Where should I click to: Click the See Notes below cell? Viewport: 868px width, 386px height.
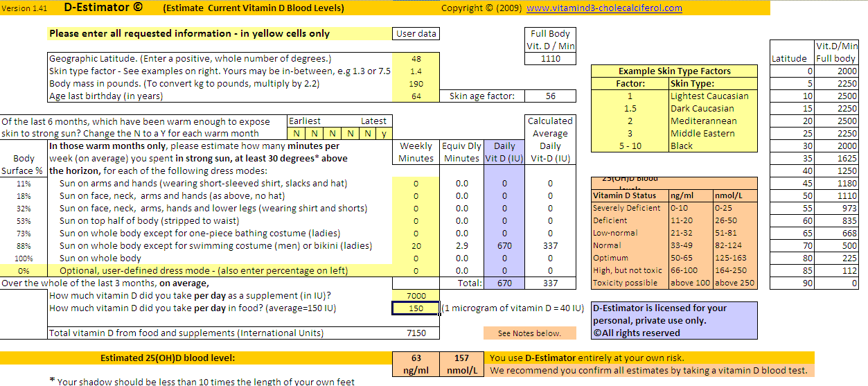(529, 333)
